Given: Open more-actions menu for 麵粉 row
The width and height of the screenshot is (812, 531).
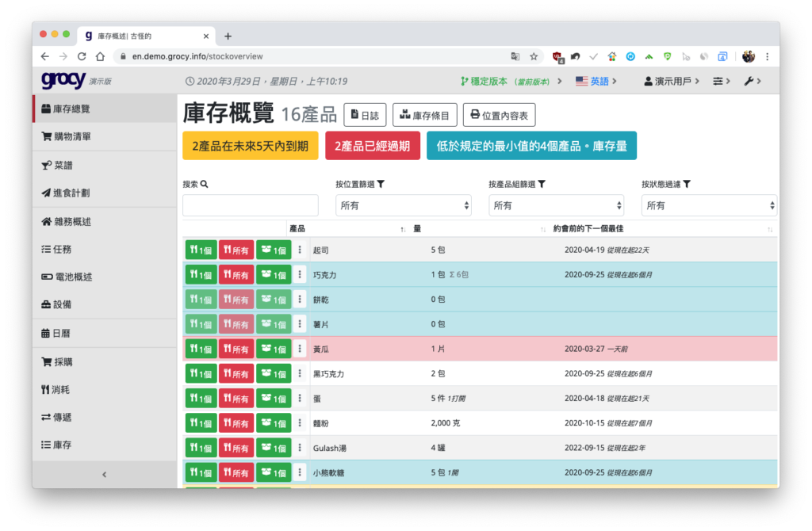Looking at the screenshot, I should point(300,423).
